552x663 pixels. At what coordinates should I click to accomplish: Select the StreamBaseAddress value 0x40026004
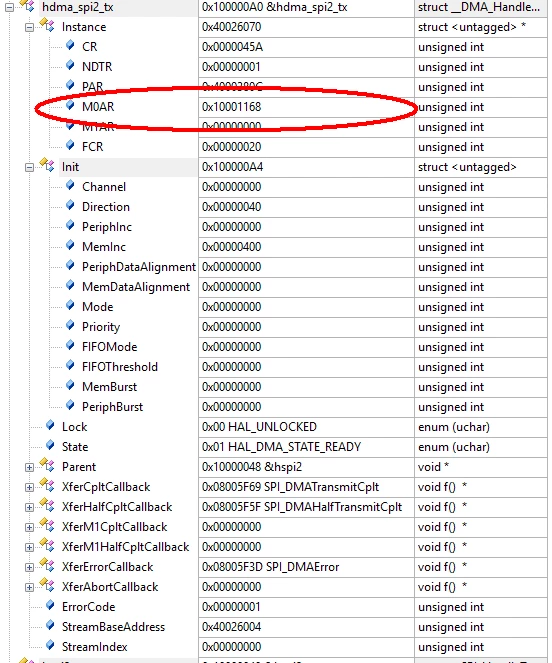tap(231, 627)
